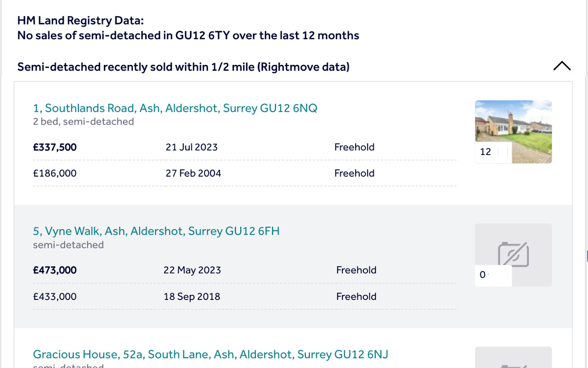Click no-image placeholder for Gracious House
This screenshot has width=588, height=368.
[x=513, y=359]
